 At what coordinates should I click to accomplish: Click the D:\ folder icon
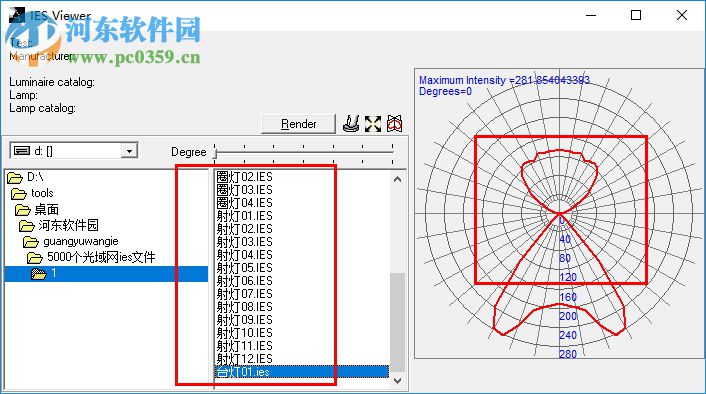pos(15,178)
